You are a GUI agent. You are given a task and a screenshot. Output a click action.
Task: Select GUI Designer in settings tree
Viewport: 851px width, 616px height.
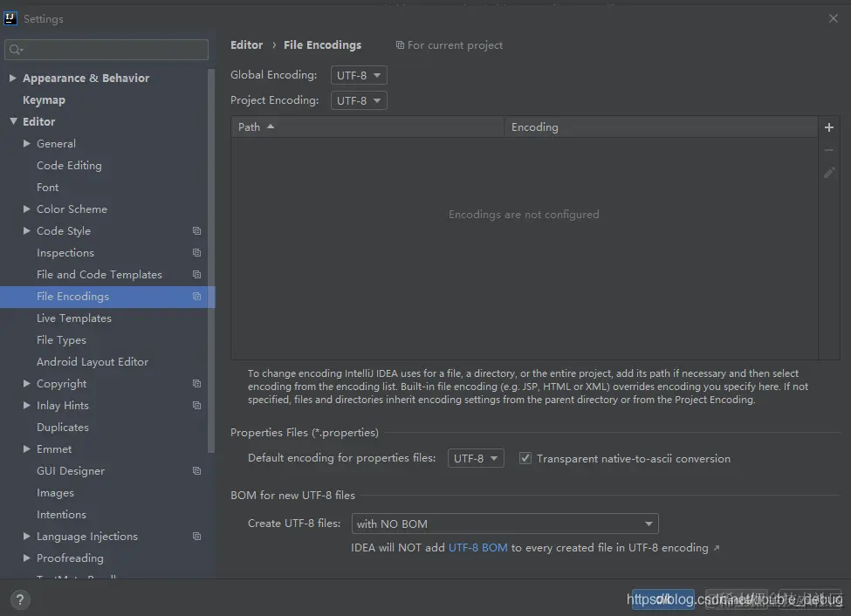[71, 471]
